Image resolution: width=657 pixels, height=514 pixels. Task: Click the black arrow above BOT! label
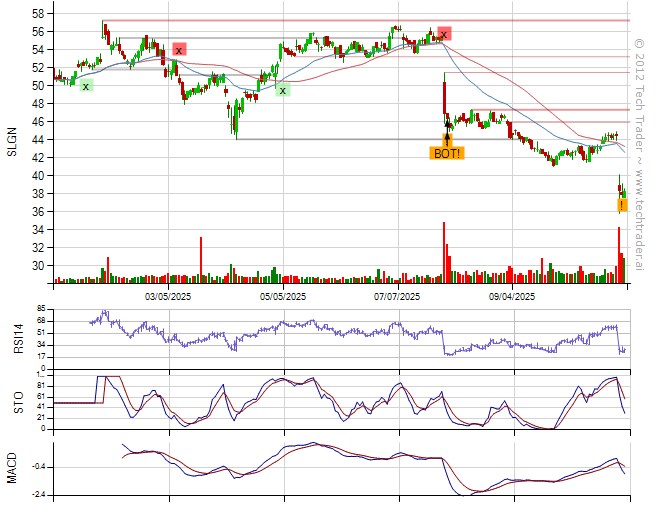tap(447, 138)
